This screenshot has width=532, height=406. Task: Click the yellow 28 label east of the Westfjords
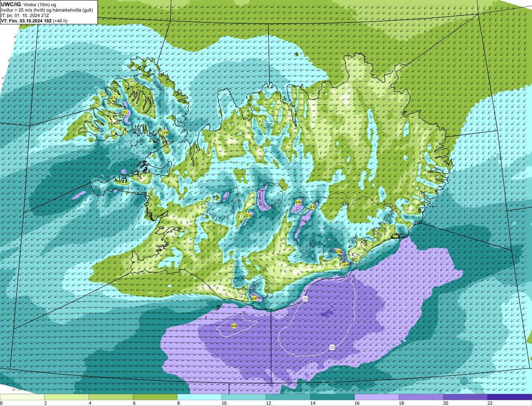(x=165, y=132)
